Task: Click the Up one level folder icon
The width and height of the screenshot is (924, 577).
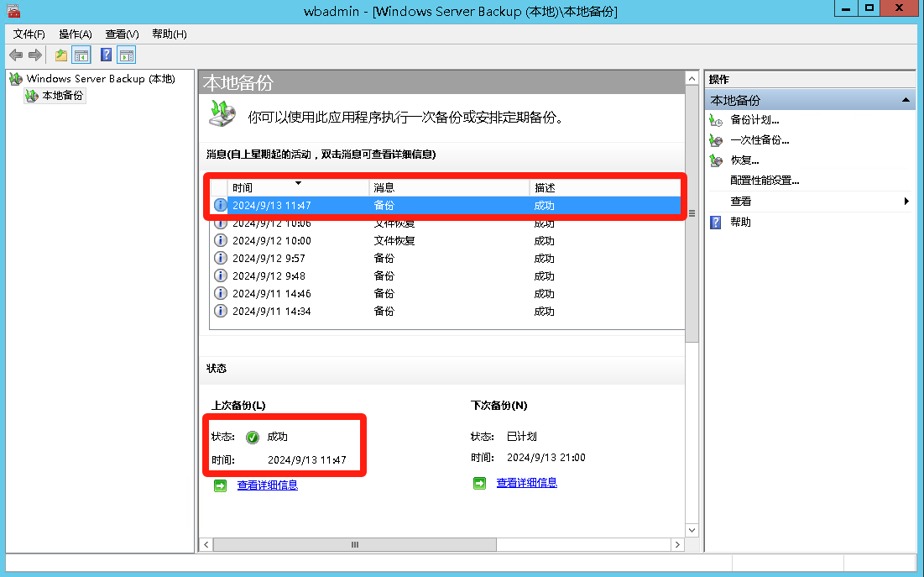Action: click(x=60, y=55)
